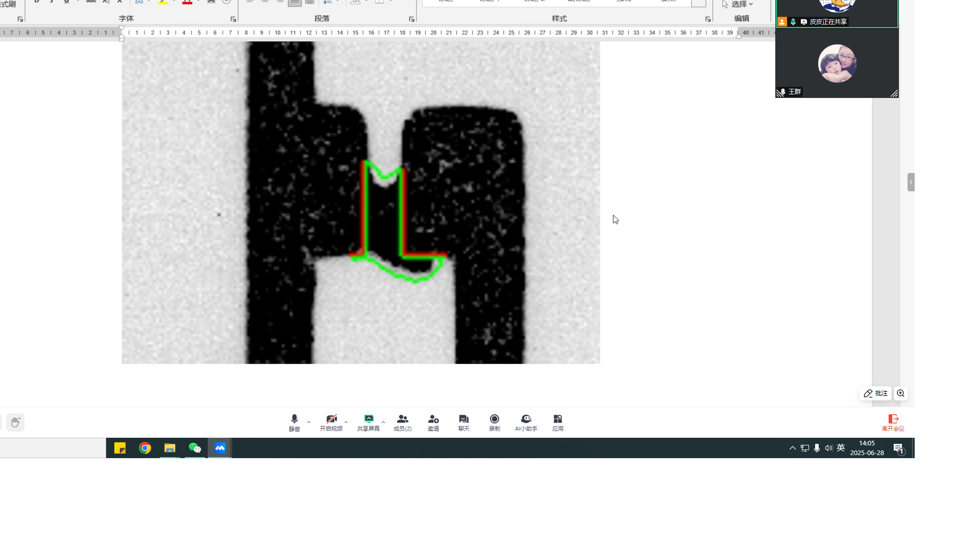Expand video options arrow next to 开启视频
980x551 pixels.
coord(346,422)
